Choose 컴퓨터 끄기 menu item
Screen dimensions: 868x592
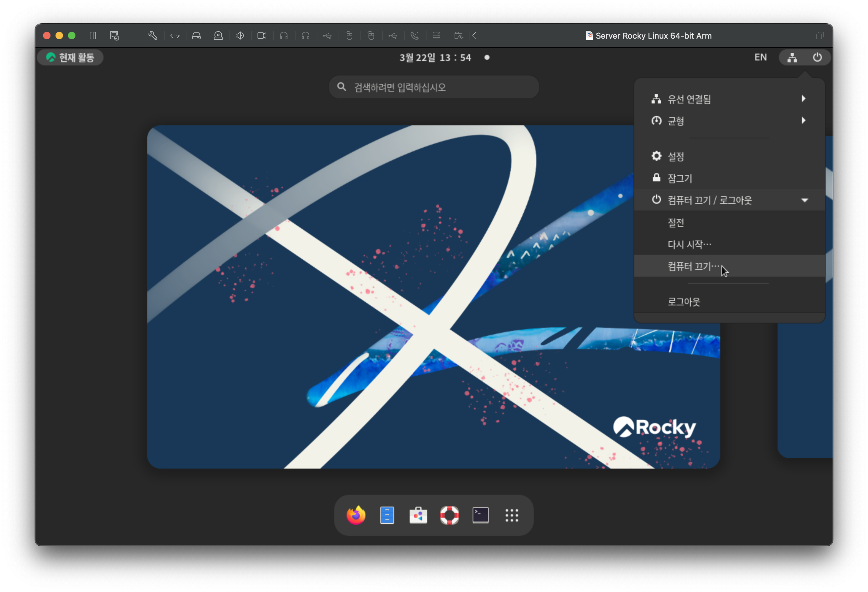693,266
